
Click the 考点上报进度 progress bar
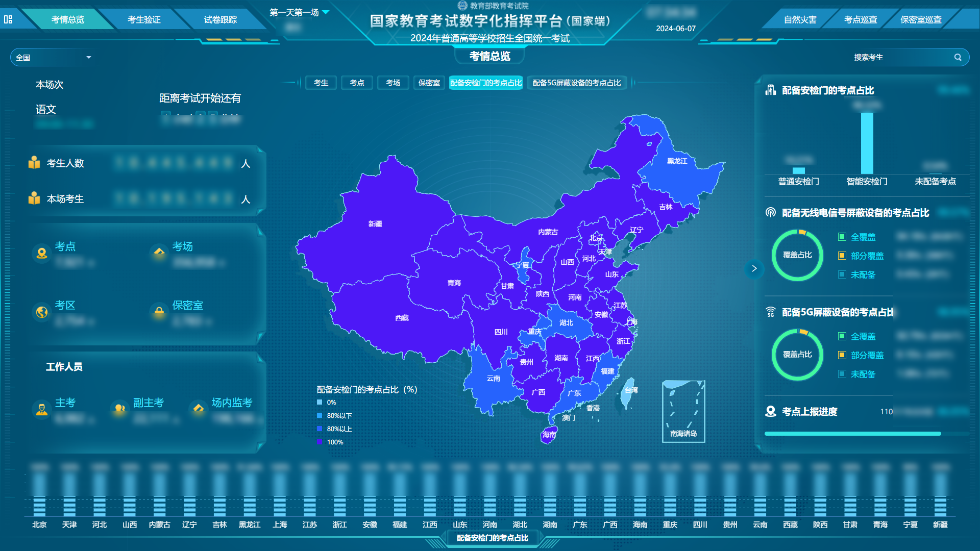852,433
